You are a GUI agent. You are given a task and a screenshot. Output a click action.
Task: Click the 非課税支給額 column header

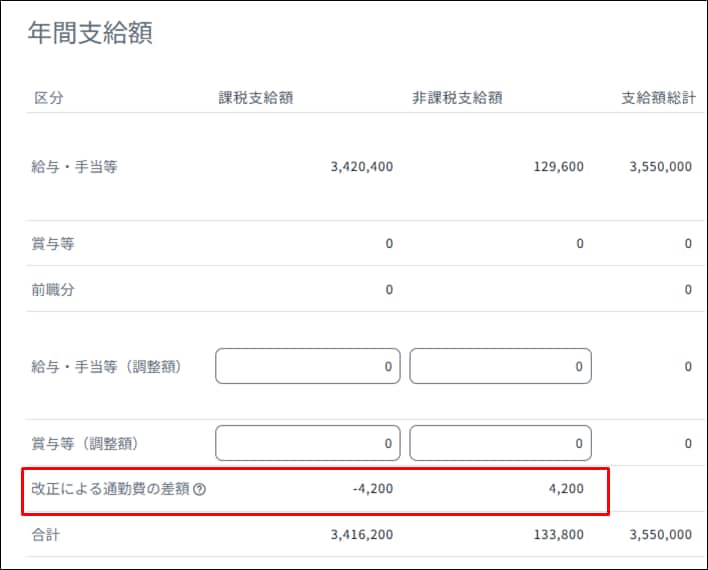pyautogui.click(x=457, y=98)
